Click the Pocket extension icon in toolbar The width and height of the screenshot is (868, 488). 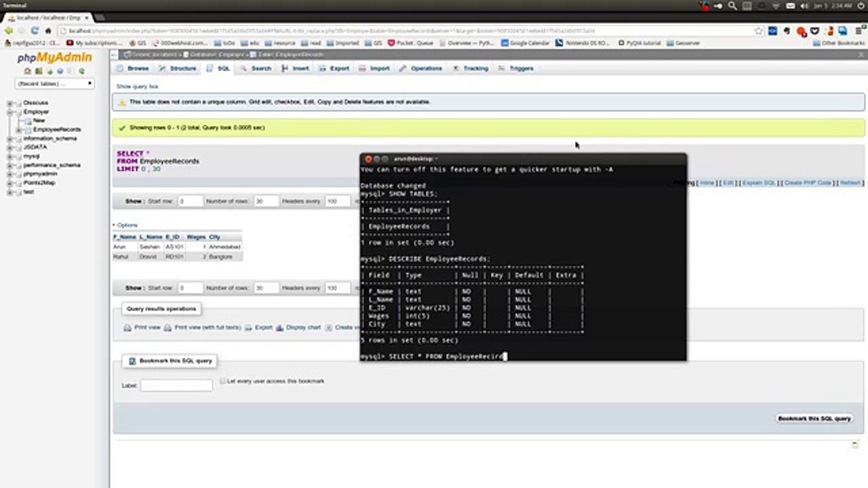click(x=815, y=30)
